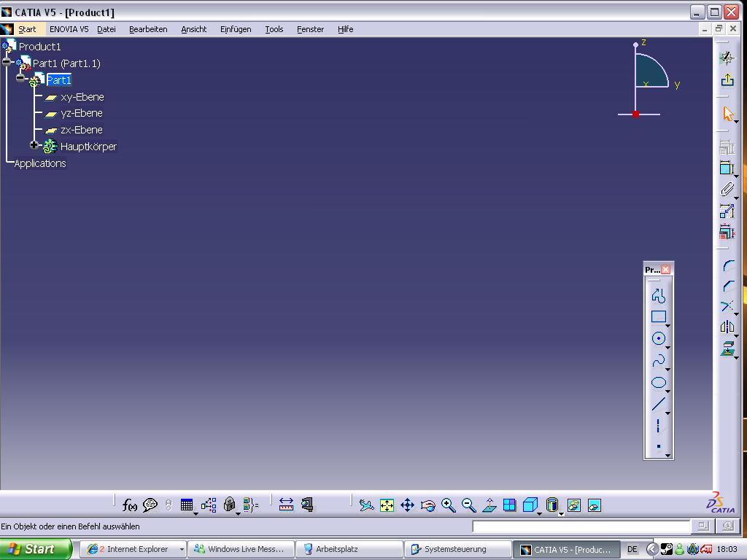Select the Corner fillet tool
Screen dimensions: 747x560
[727, 265]
